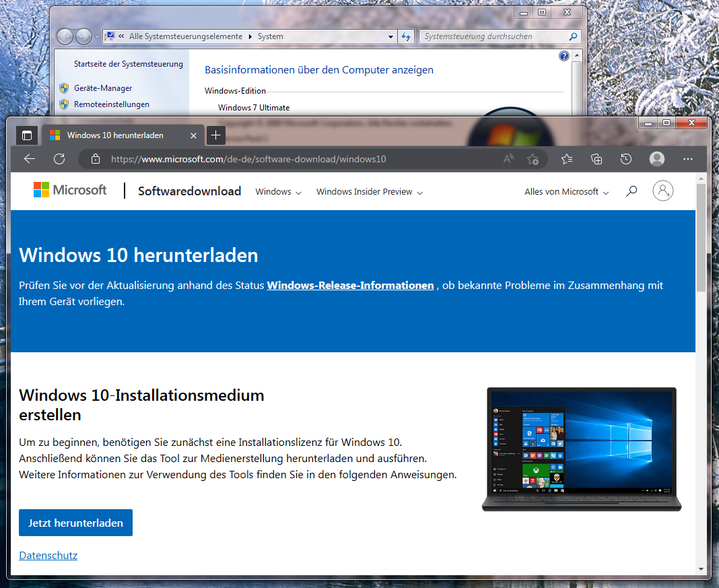719x588 pixels.
Task: Click the search magnifier in Systemsteuerung
Action: coord(573,36)
